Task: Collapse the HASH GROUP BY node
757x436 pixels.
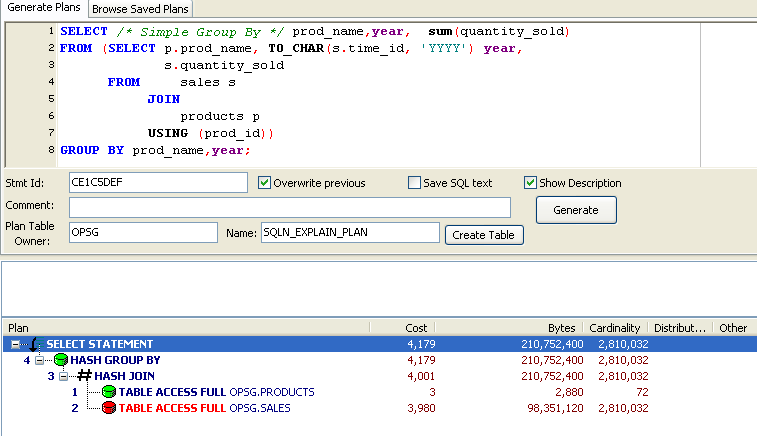Action: [40, 360]
